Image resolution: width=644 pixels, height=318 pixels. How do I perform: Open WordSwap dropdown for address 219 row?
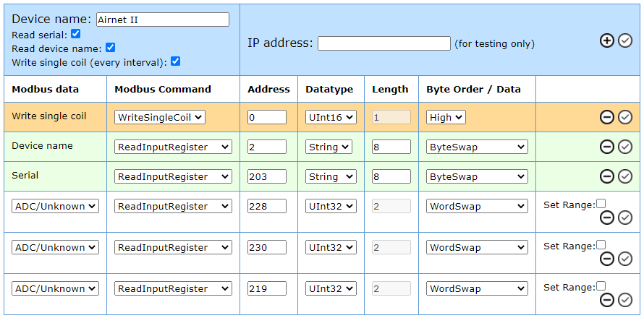point(477,288)
